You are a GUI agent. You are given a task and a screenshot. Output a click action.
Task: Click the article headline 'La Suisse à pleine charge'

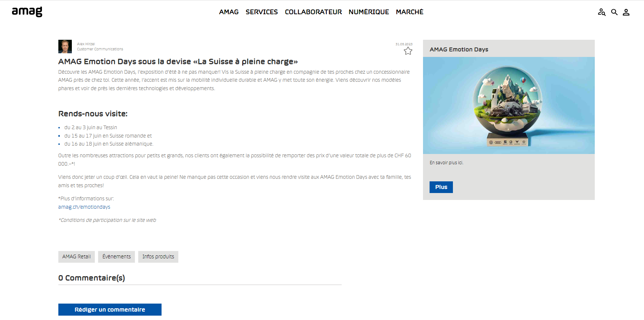178,61
